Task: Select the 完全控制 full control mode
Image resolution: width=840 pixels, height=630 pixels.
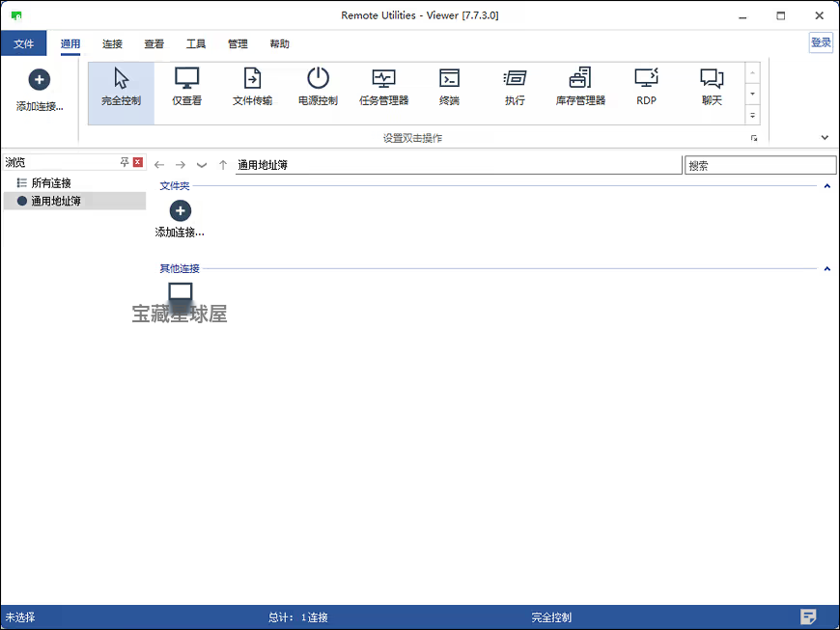Action: point(121,93)
